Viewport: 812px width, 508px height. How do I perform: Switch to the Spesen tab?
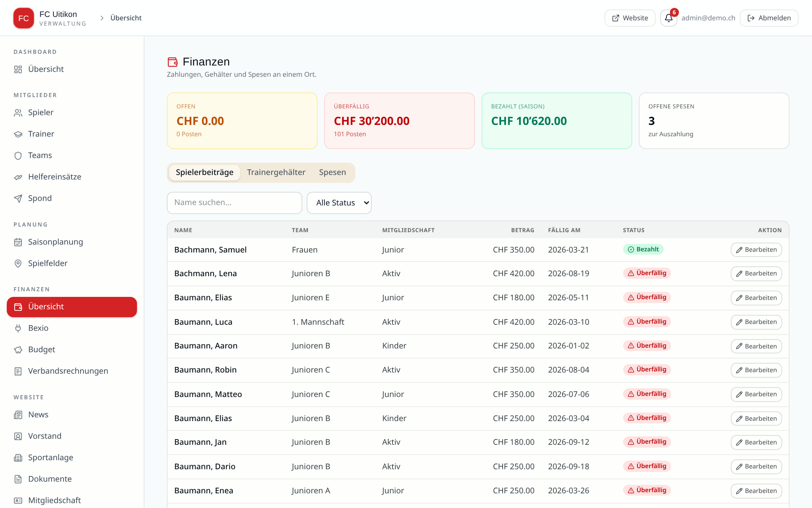332,172
